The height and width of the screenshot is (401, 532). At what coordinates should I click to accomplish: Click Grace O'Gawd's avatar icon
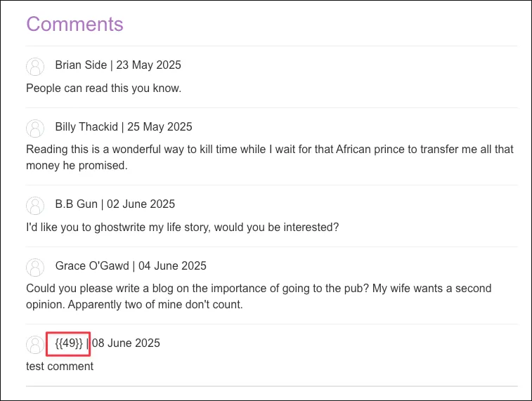35,267
